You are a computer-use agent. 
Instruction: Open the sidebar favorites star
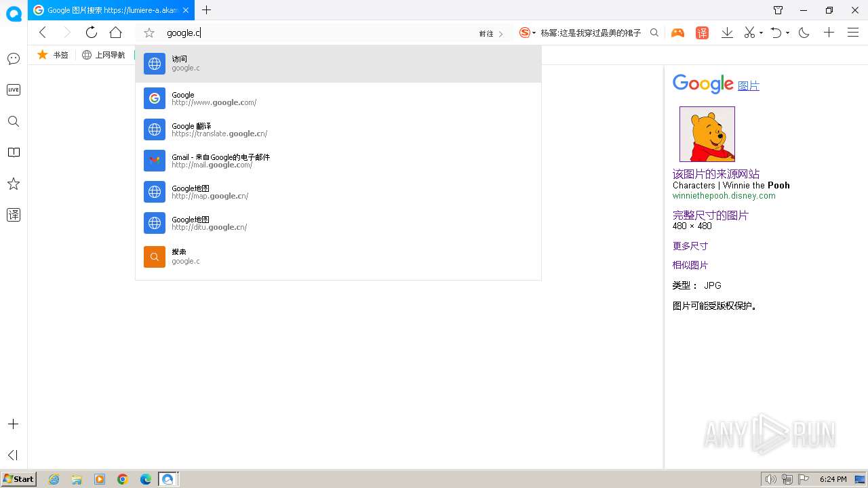coord(14,184)
